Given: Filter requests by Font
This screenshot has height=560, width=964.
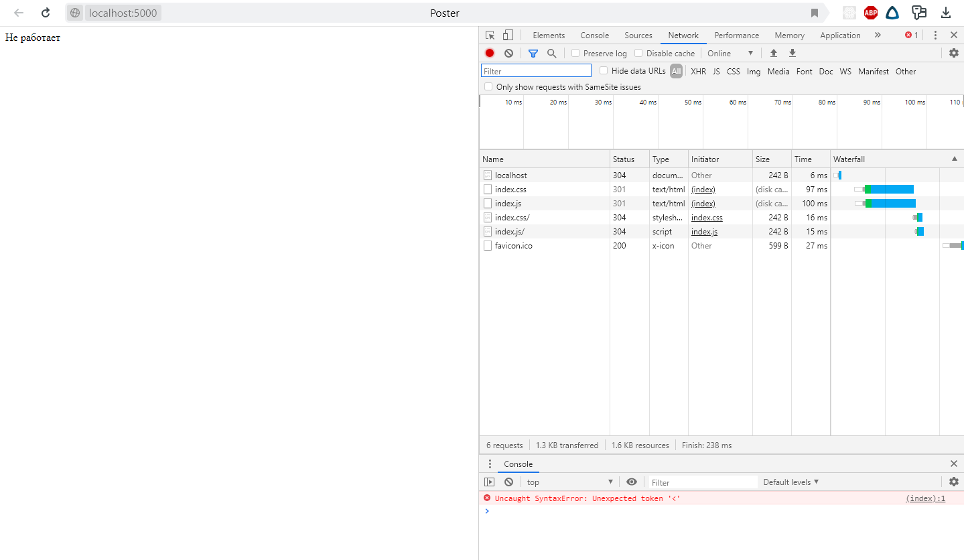Looking at the screenshot, I should (804, 71).
